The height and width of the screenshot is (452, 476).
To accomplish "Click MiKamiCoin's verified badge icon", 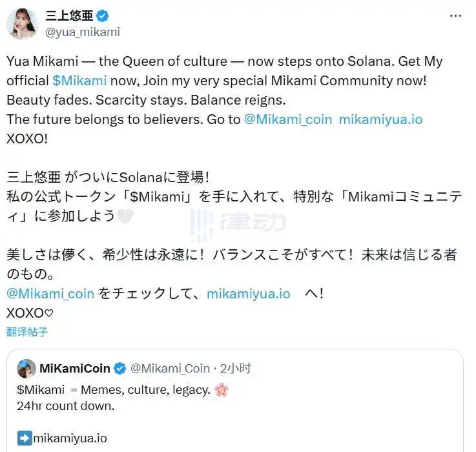I will [120, 369].
